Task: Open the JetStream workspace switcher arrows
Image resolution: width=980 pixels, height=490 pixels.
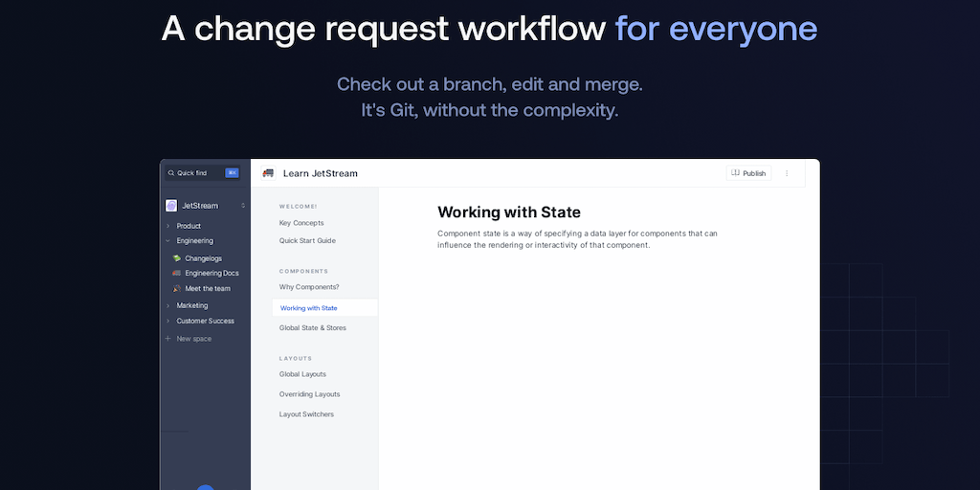Action: click(x=243, y=206)
